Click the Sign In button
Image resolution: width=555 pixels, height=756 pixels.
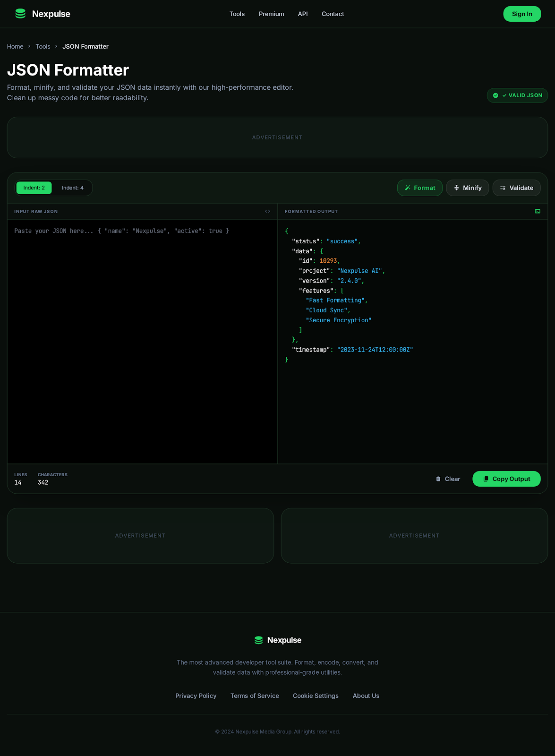click(522, 14)
